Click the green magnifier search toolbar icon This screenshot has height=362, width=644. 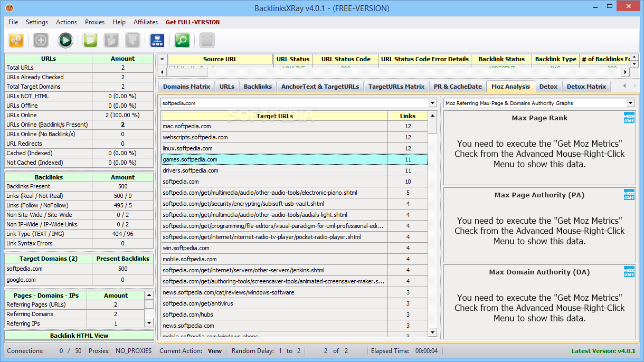[182, 40]
